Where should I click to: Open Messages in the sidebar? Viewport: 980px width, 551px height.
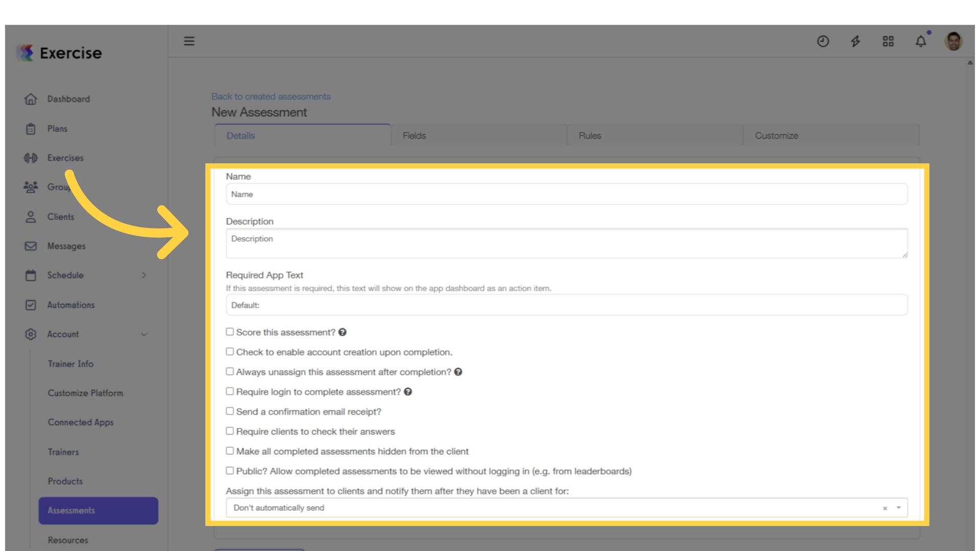[66, 246]
